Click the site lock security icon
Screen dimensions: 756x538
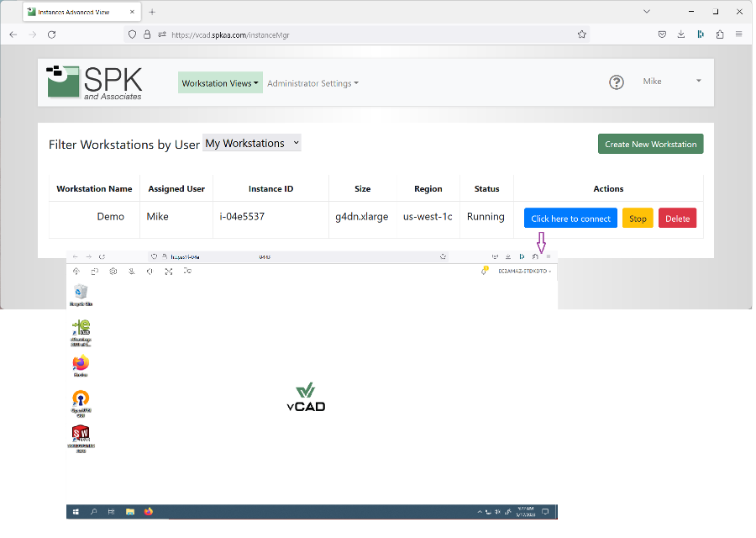tap(147, 34)
